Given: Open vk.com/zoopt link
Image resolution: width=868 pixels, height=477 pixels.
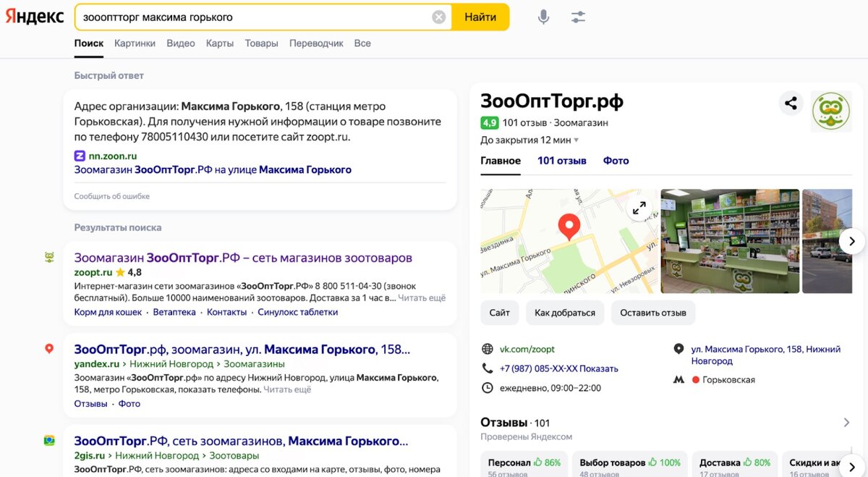Looking at the screenshot, I should coord(527,349).
